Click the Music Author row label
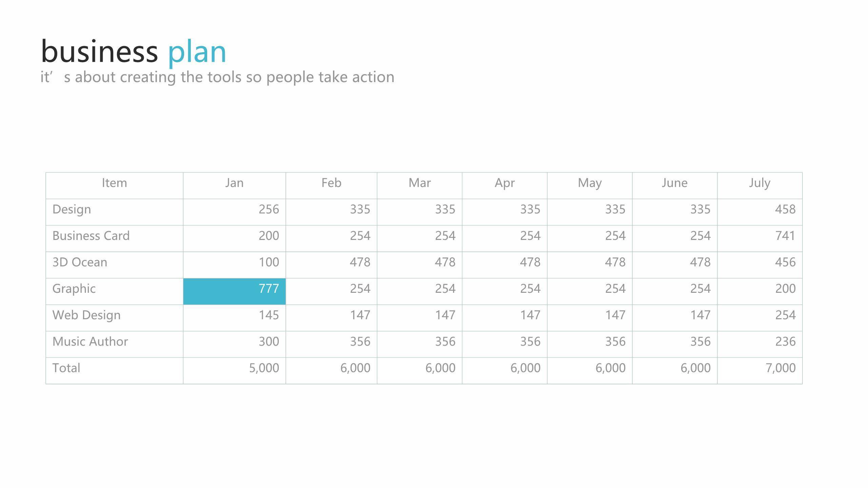868x488 pixels. click(90, 342)
